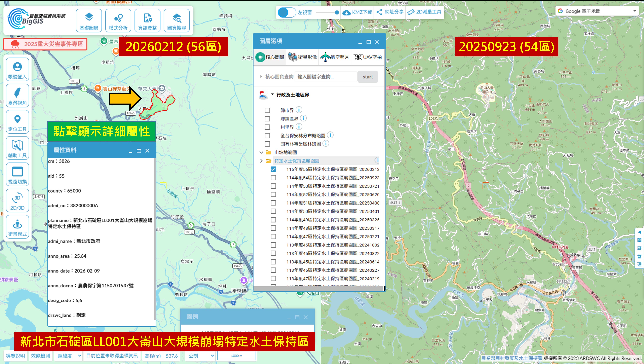Screen dimensions: 644x364
Task: Open the 圖資搜尋 map data search
Action: coord(176,20)
